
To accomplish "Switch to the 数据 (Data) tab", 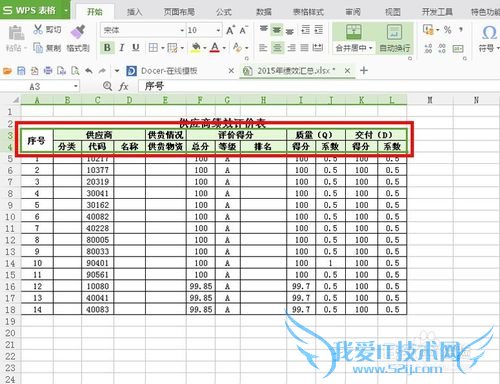I will click(x=264, y=12).
